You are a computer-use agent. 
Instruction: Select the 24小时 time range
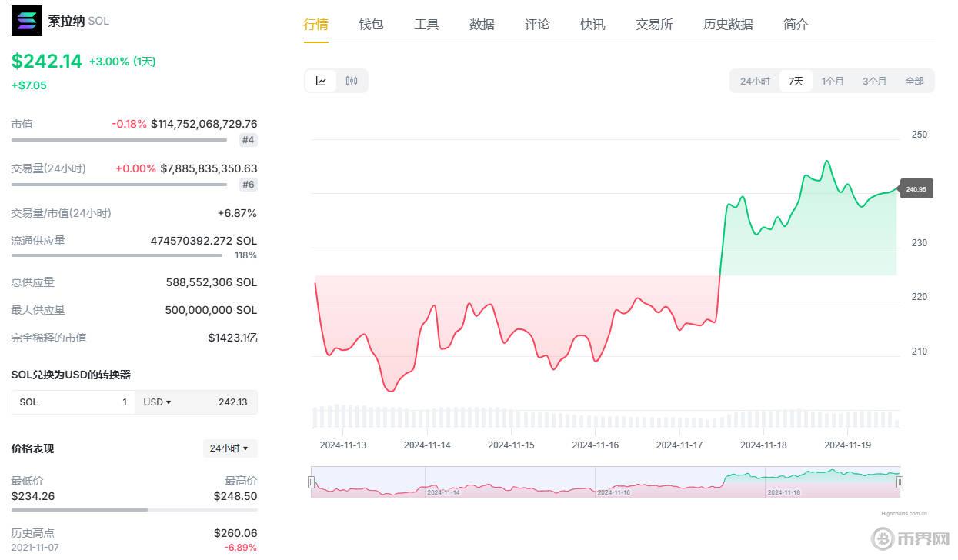click(x=755, y=81)
